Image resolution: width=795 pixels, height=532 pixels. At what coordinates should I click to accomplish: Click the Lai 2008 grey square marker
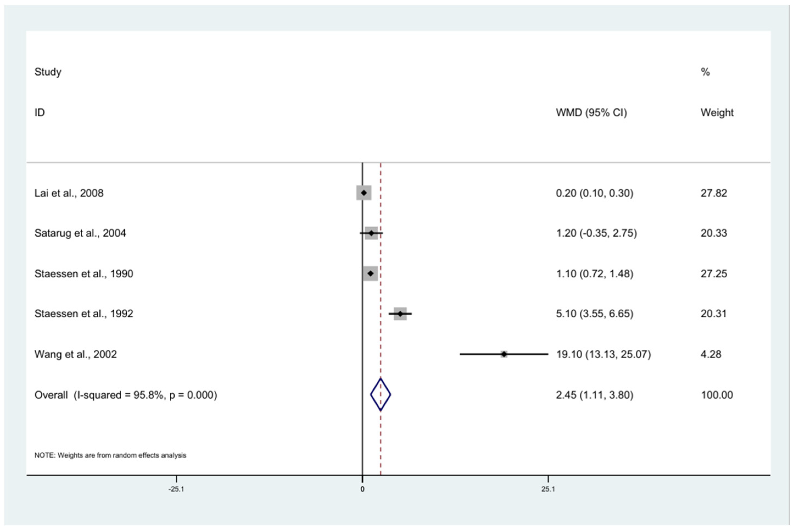[364, 193]
